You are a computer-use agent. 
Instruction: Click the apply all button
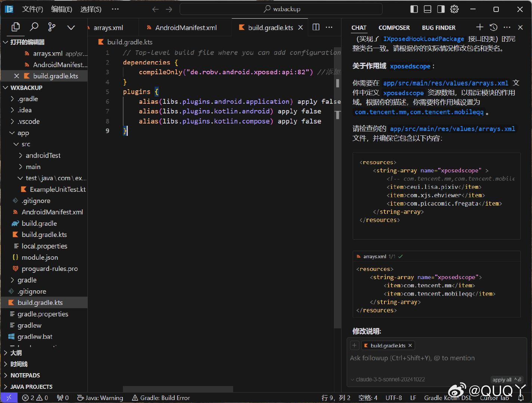[x=507, y=379]
